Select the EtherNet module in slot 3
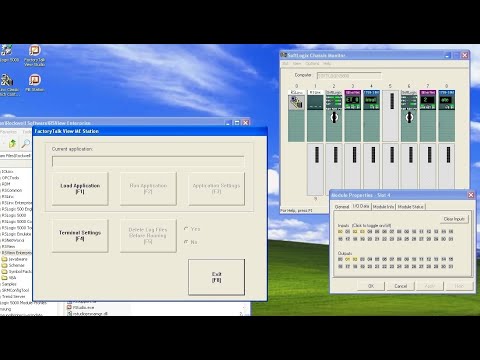Screen dimensions: 480x360 point(352,116)
